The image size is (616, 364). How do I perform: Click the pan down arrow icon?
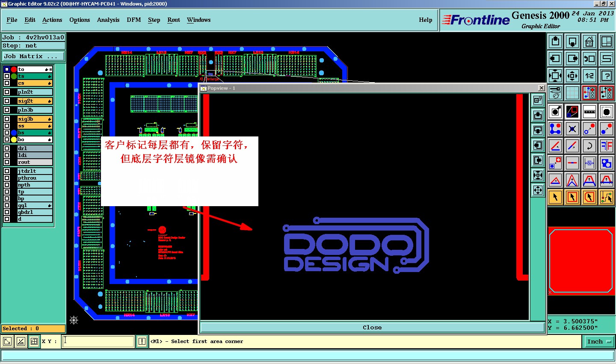572,41
